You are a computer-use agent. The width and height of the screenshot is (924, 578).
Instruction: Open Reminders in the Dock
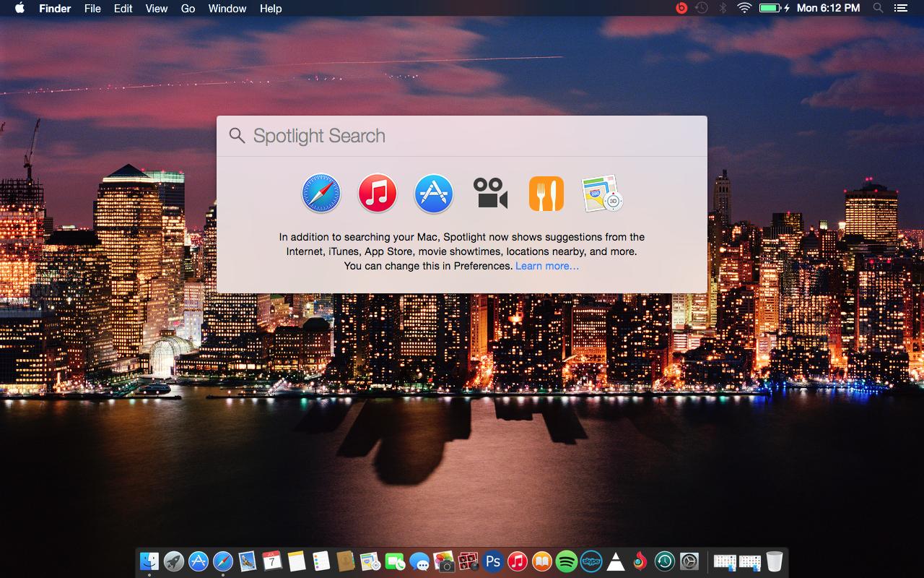[x=321, y=561]
